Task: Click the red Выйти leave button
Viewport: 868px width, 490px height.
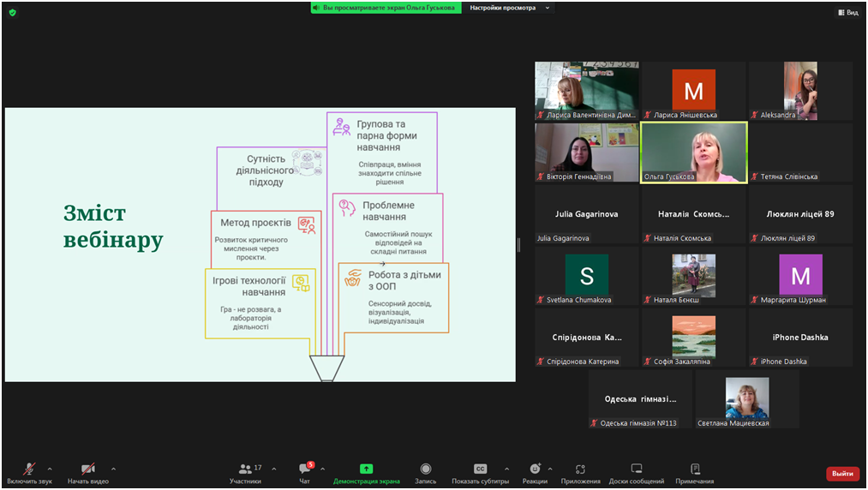Action: point(842,474)
